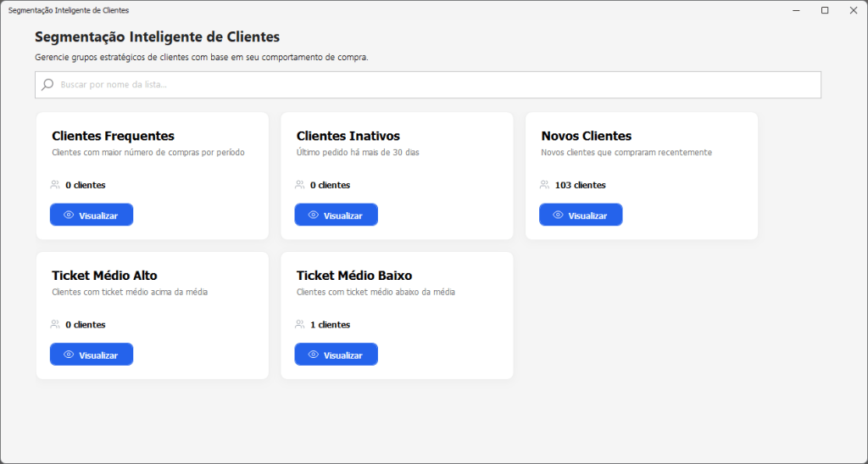Minimize the Segmentação Inteligente window

click(797, 10)
